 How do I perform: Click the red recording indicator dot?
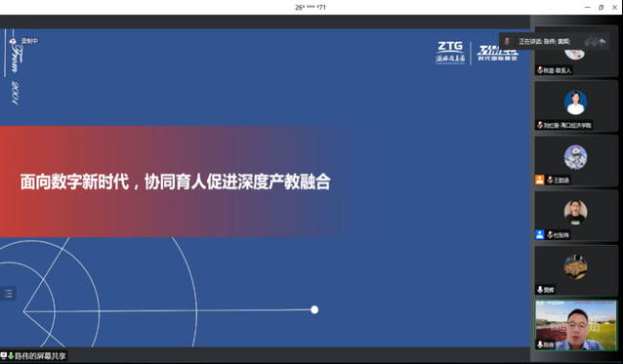pos(13,41)
